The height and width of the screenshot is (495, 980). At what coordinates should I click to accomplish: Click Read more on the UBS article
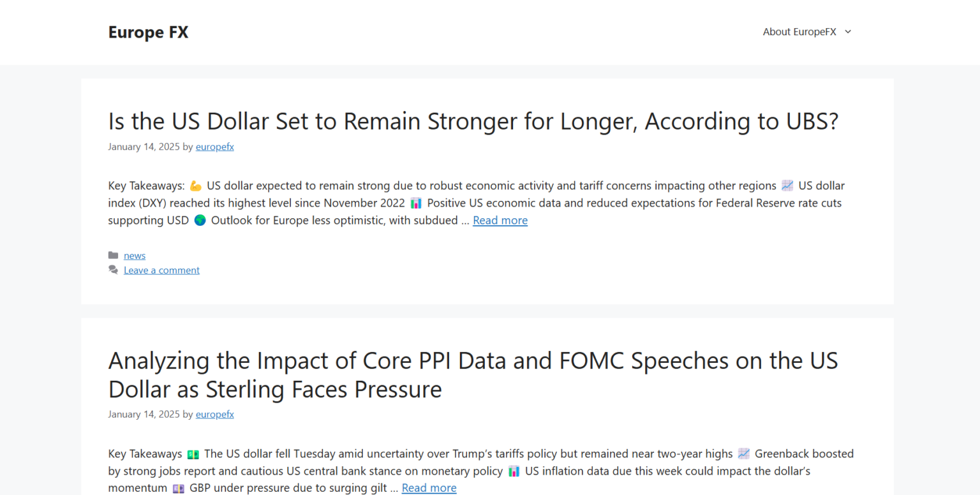point(500,221)
